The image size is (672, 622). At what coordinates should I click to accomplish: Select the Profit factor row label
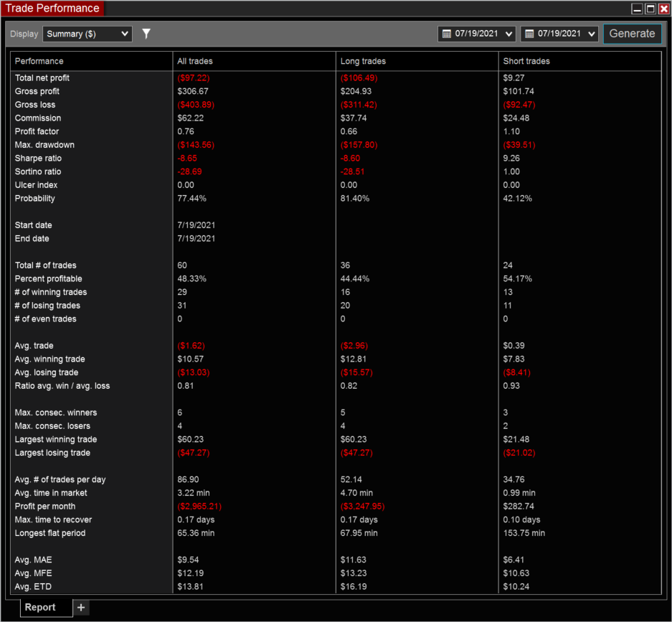(37, 131)
